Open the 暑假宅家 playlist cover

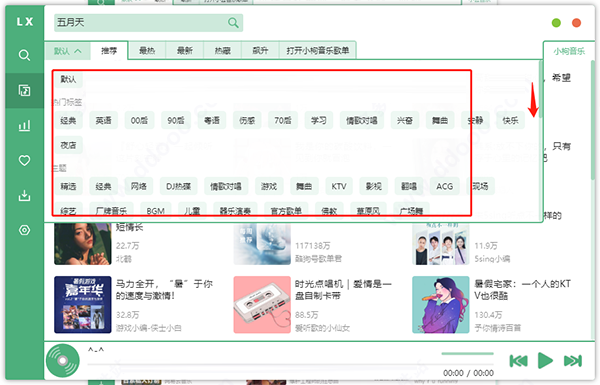pos(441,305)
